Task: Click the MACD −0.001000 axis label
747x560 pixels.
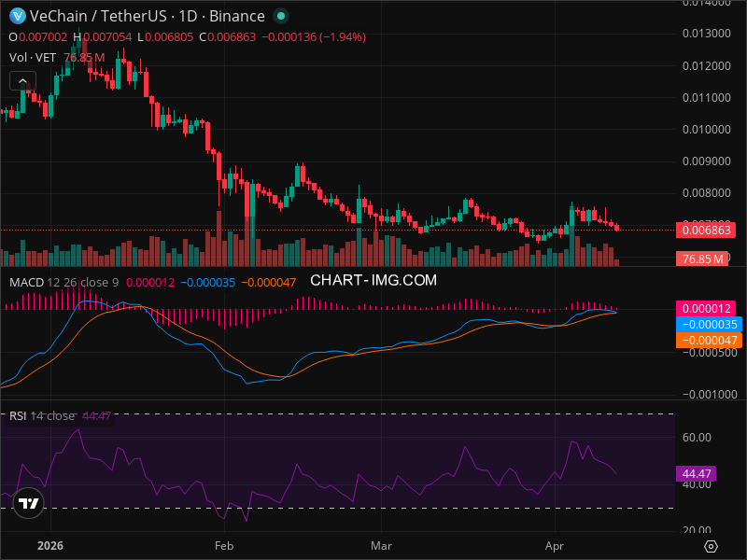Action: click(x=710, y=394)
